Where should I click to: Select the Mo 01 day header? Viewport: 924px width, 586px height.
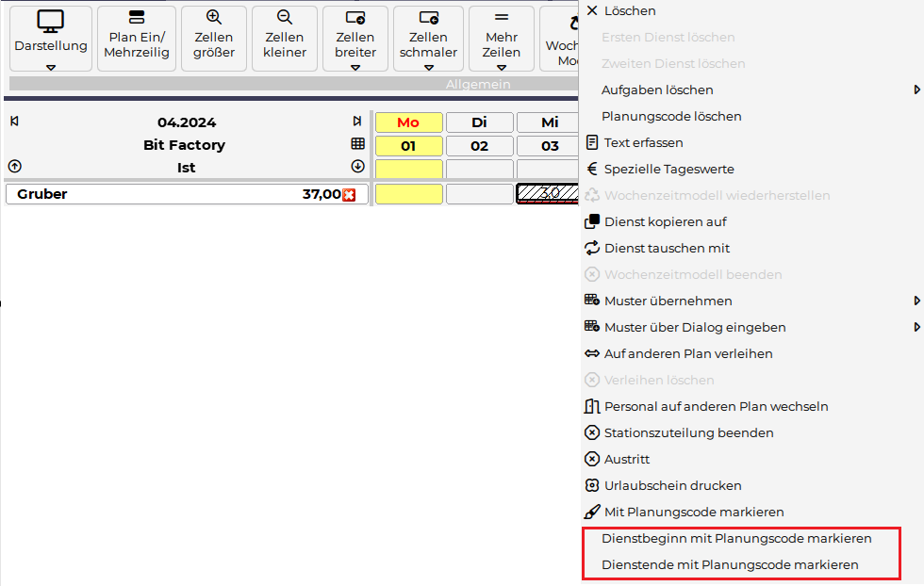pyautogui.click(x=408, y=146)
